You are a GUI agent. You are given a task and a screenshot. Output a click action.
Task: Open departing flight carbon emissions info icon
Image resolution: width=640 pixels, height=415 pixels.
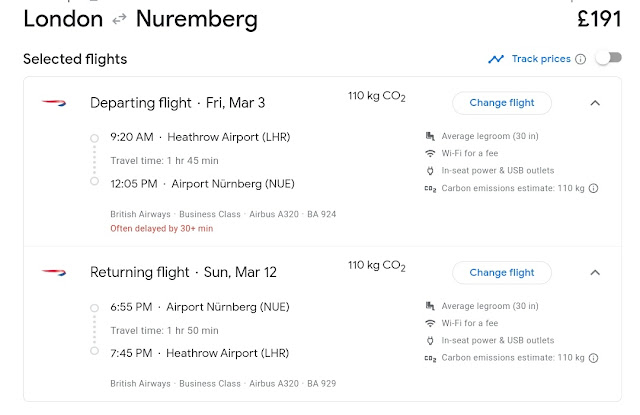coord(593,188)
